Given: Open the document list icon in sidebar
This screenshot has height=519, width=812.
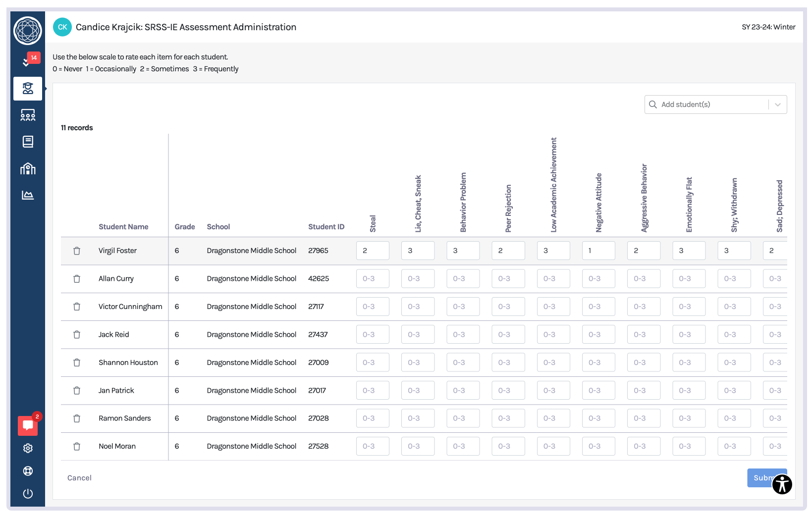Looking at the screenshot, I should pyautogui.click(x=28, y=142).
